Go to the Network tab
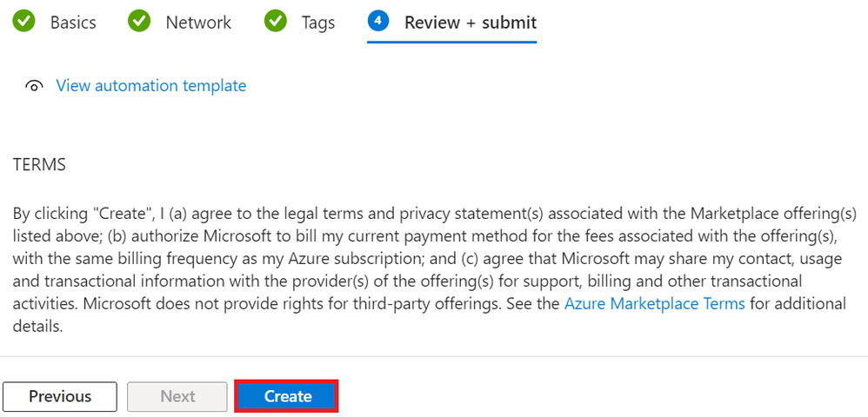 pos(198,22)
